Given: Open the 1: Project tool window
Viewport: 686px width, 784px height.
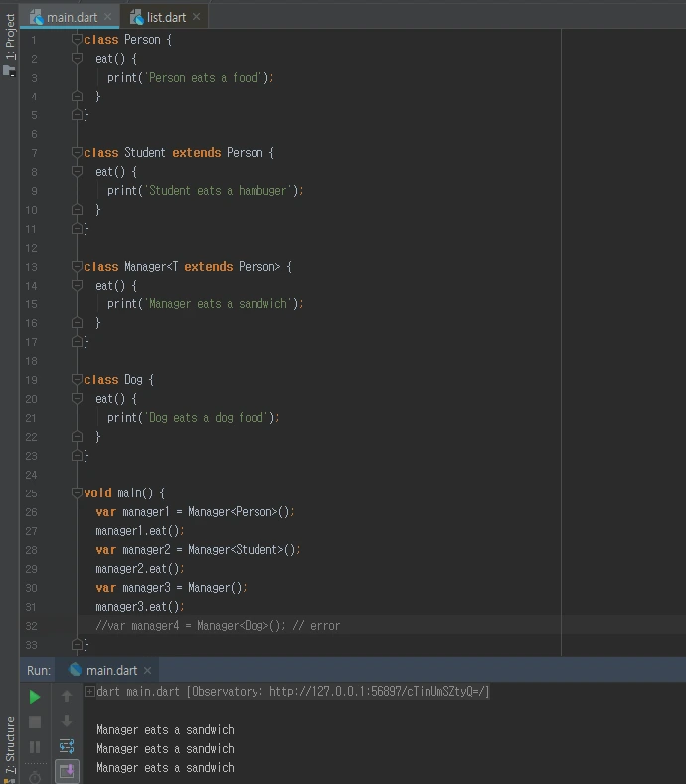Looking at the screenshot, I should coord(10,44).
